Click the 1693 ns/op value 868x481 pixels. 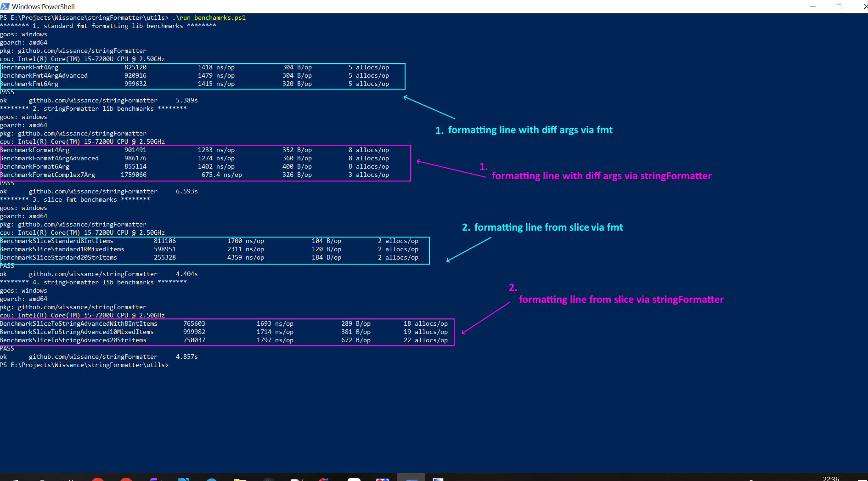pos(275,324)
